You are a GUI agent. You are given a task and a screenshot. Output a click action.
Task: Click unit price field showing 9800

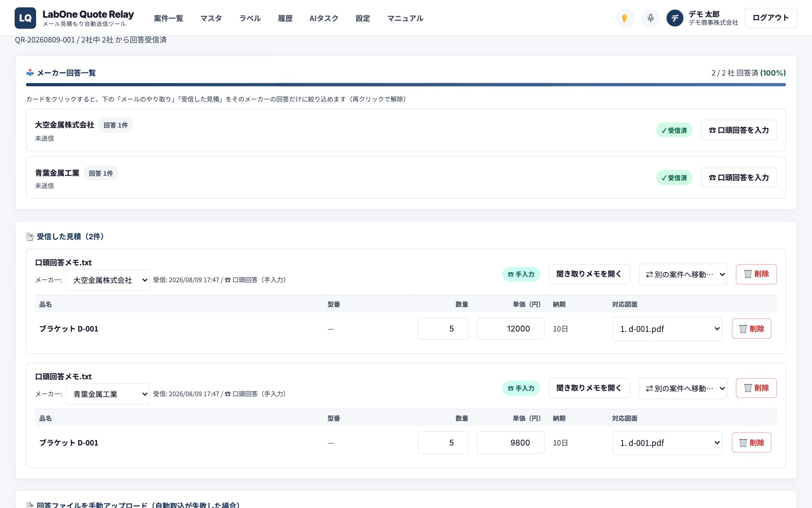[x=511, y=443]
